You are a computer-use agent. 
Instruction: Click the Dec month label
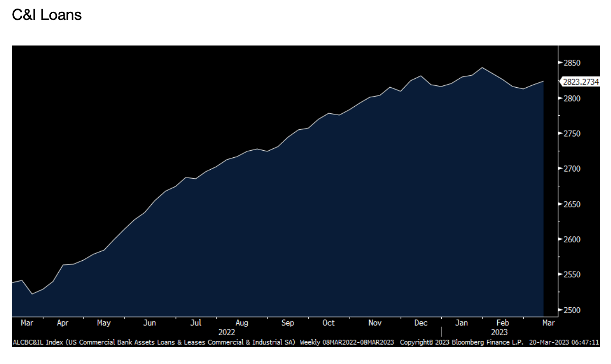420,323
